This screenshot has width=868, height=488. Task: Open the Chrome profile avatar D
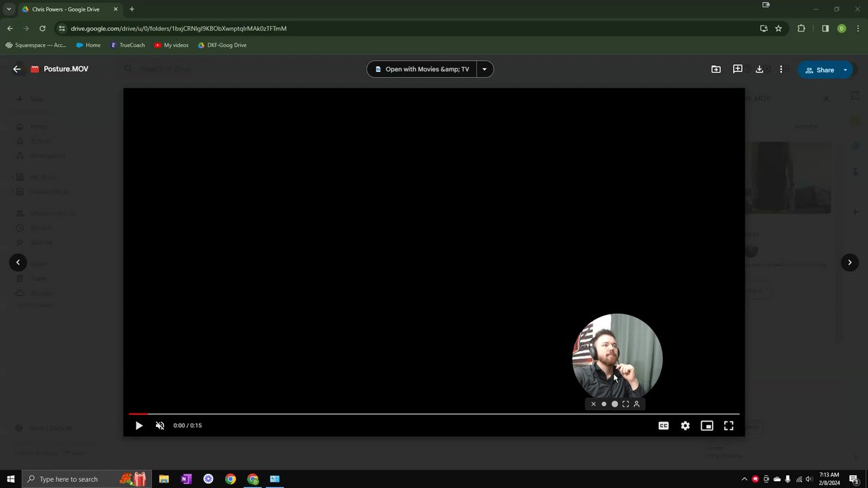click(842, 28)
